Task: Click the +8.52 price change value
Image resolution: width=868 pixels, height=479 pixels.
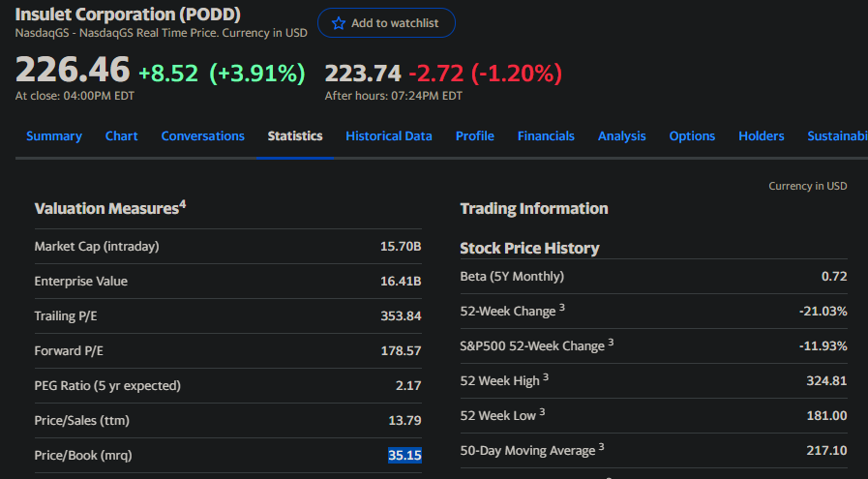Action: click(x=168, y=74)
